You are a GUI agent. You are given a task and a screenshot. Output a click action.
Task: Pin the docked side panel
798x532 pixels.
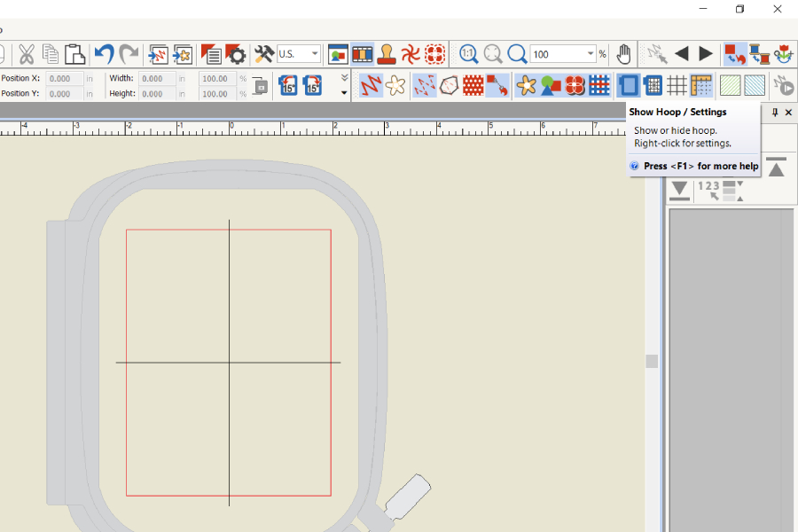coord(775,113)
